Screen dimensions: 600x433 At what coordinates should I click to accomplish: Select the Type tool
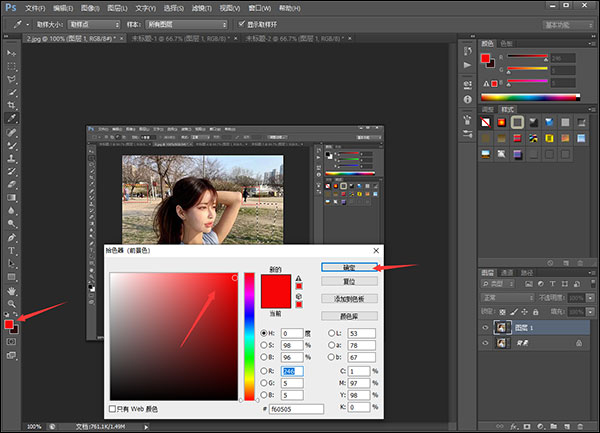[11, 250]
